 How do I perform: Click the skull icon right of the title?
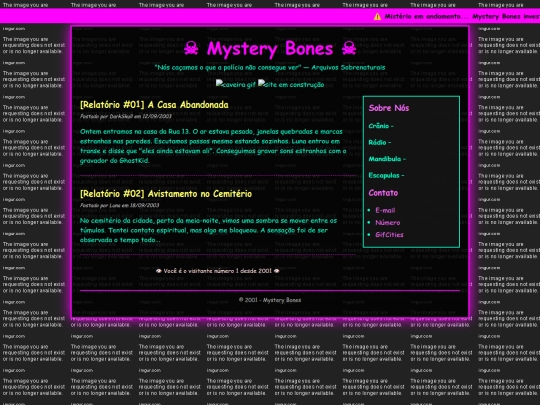(x=349, y=48)
